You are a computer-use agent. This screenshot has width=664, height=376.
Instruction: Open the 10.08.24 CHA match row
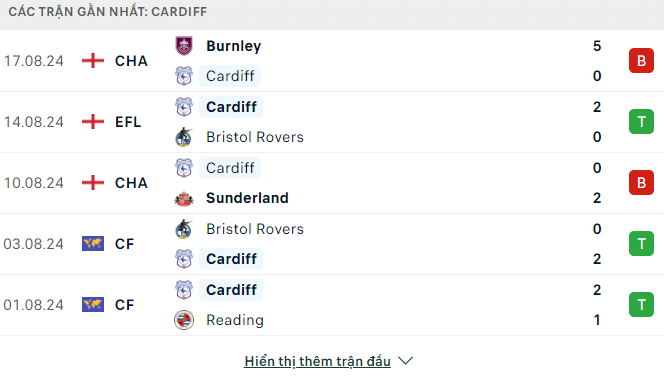[x=332, y=183]
